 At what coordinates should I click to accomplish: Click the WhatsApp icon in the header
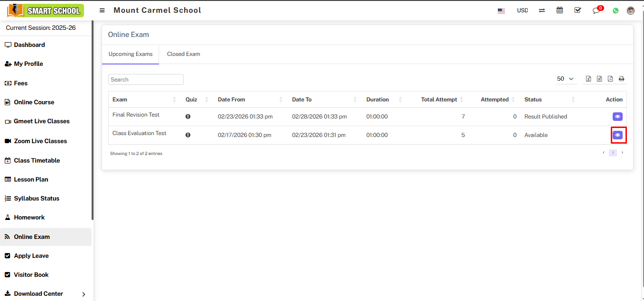[x=616, y=10]
